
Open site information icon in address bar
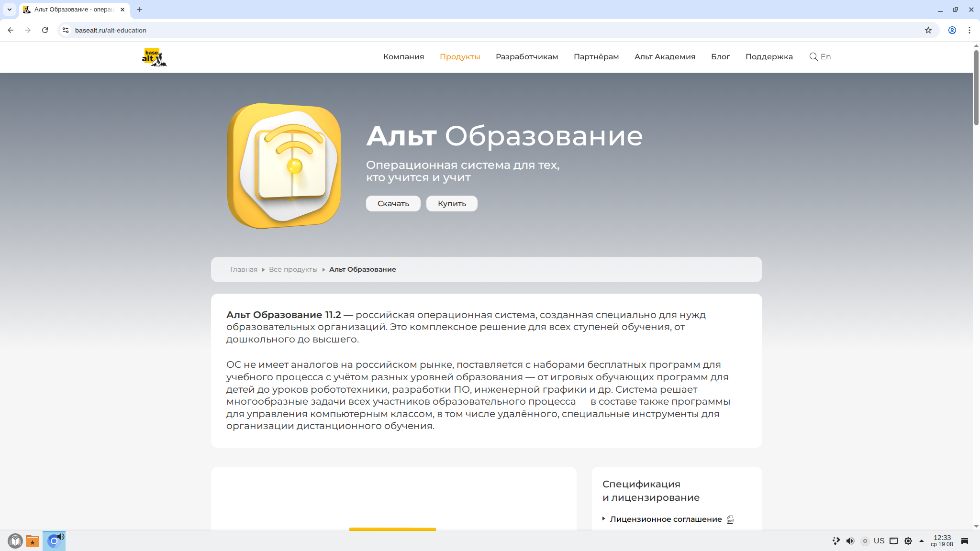(66, 30)
